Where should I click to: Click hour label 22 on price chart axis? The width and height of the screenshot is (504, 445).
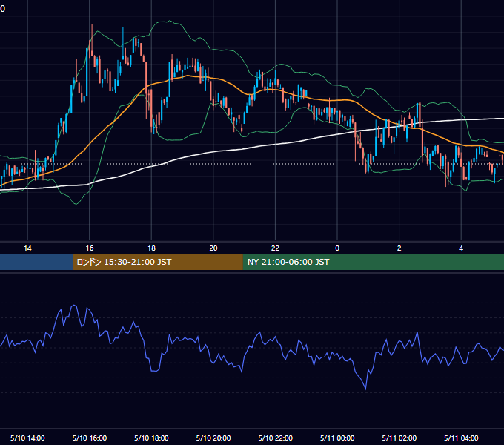pos(275,248)
